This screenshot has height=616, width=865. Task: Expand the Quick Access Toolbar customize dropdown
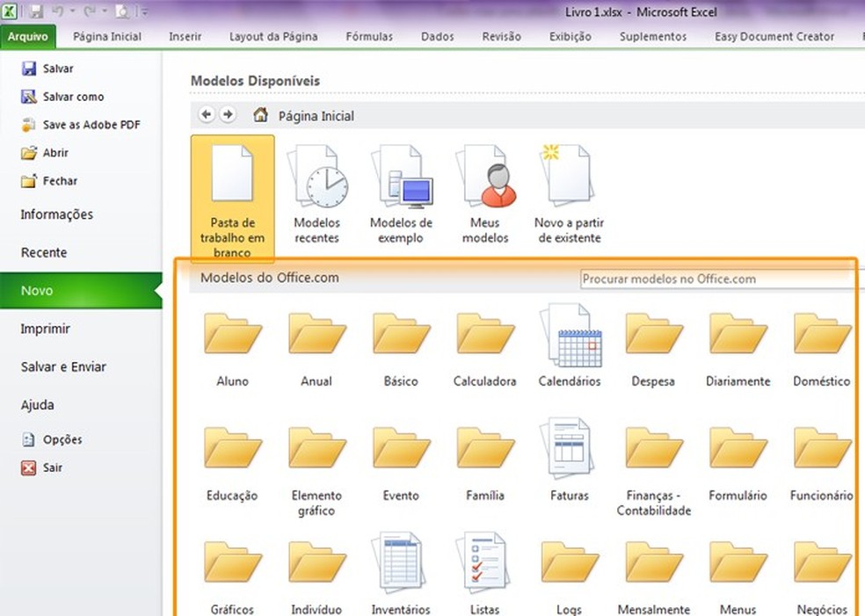click(x=144, y=12)
